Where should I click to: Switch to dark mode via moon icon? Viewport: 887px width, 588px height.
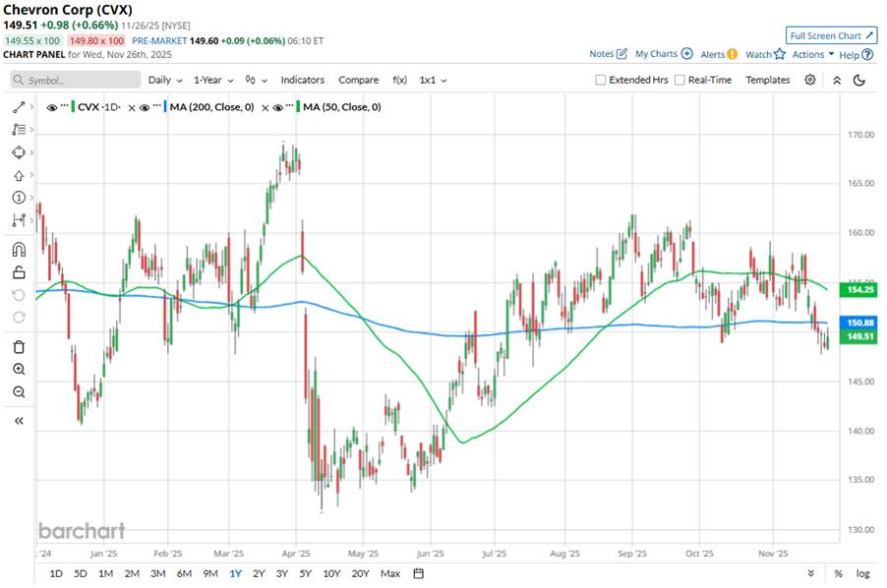tap(858, 80)
